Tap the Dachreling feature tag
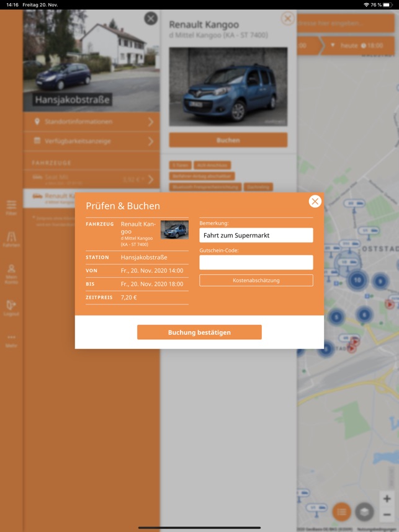The image size is (399, 532). click(258, 187)
